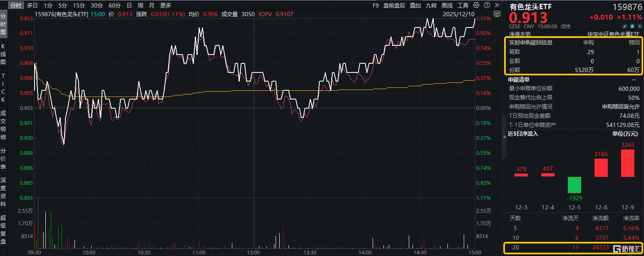The width and height of the screenshot is (644, 256).
Task: Click the 12-5 green net outflow bar
Action: pyautogui.click(x=574, y=185)
